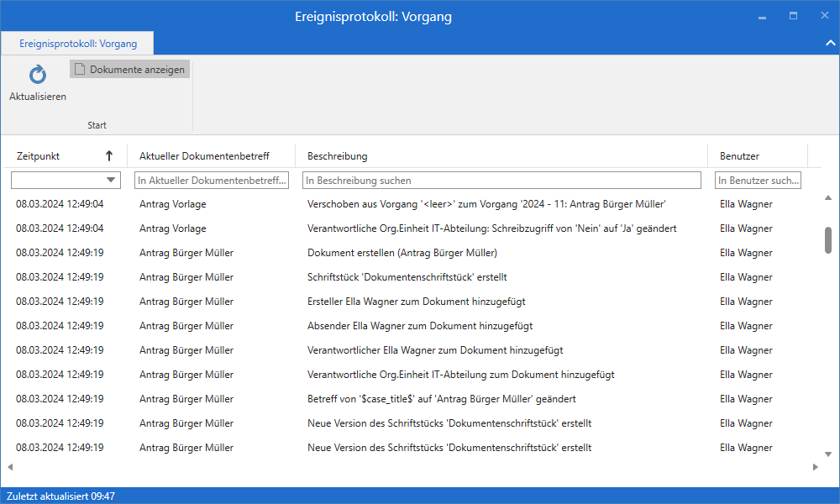Select 'Verantwortlicher Ella Wagner zum Dokument hinzugefügt'
The height and width of the screenshot is (504, 840).
tap(411, 350)
